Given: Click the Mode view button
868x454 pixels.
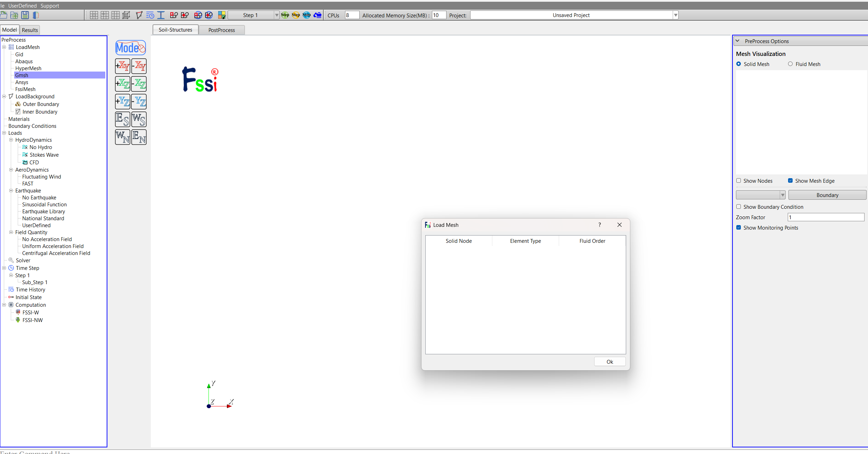Looking at the screenshot, I should pos(131,48).
